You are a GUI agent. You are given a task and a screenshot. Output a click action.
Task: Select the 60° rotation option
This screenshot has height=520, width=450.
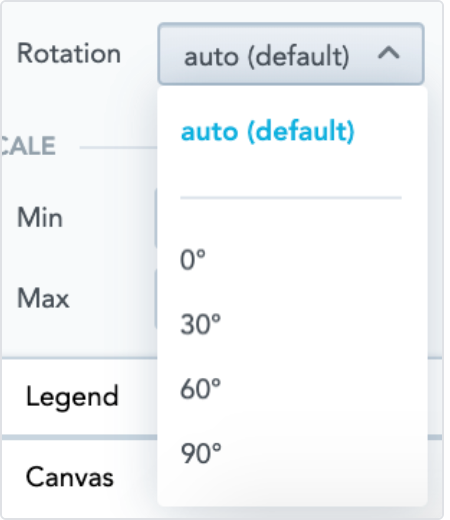[x=201, y=389]
